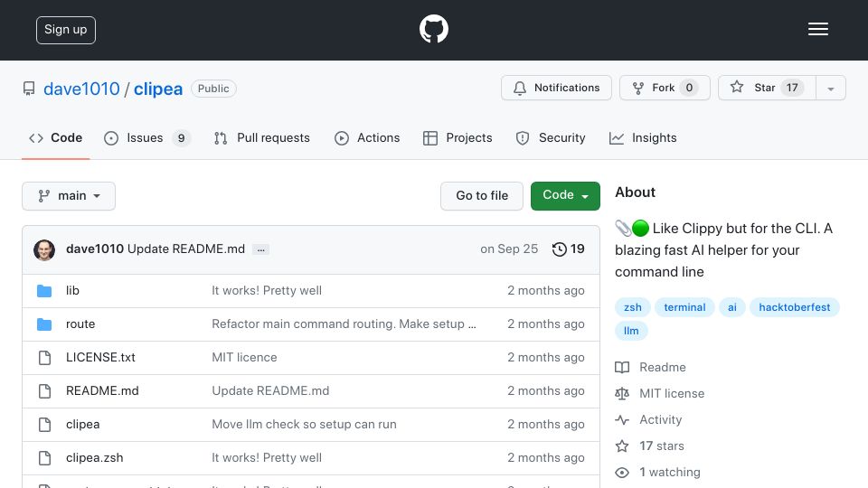View the 1 watching list
The image size is (868, 488).
coord(670,472)
